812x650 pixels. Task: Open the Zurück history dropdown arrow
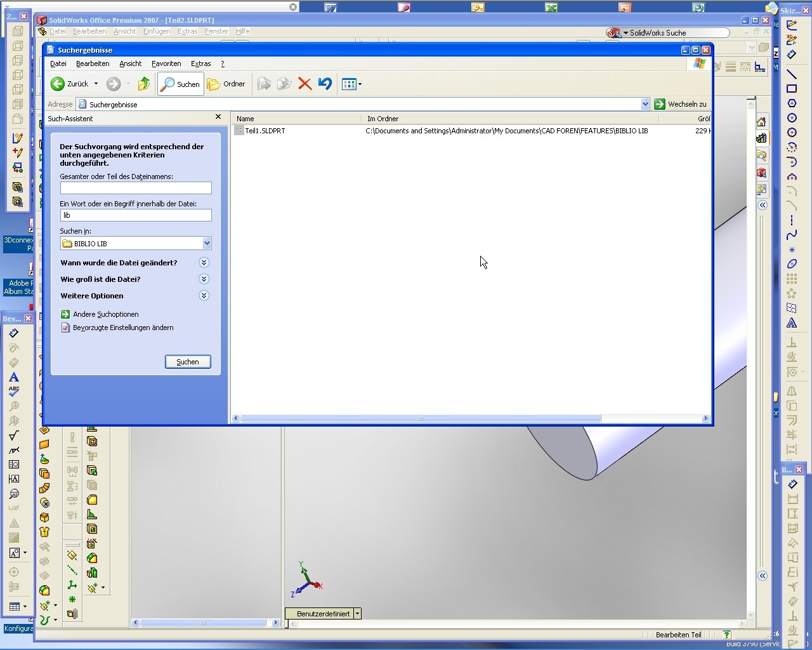tap(96, 84)
